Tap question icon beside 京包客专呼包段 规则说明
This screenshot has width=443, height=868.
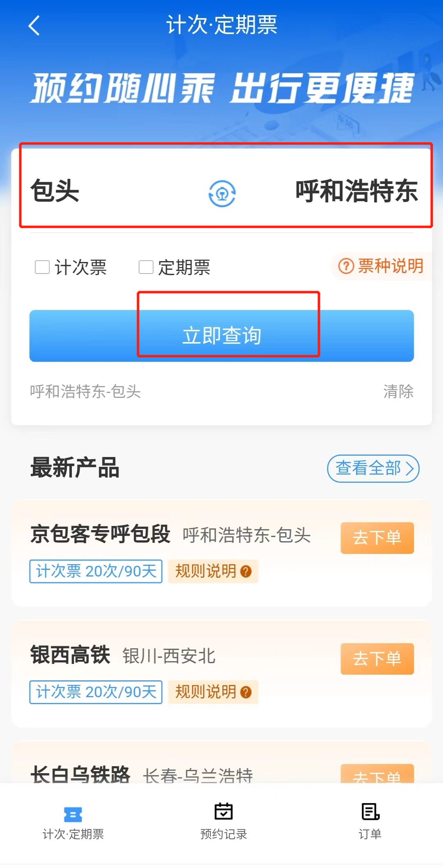246,571
